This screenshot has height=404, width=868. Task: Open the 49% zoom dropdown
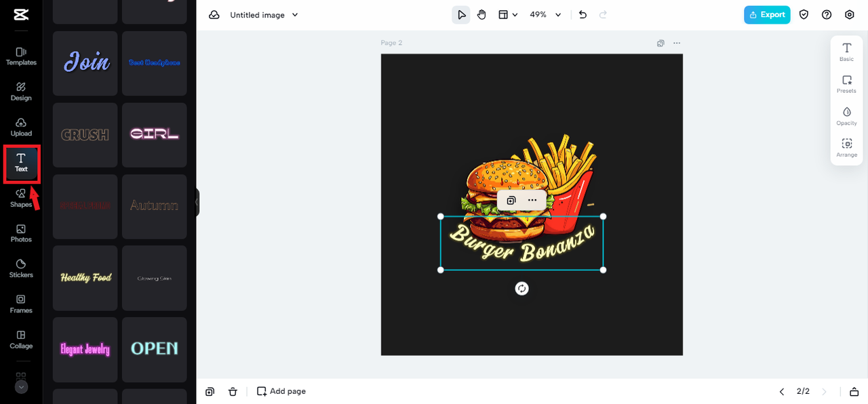[x=546, y=15]
